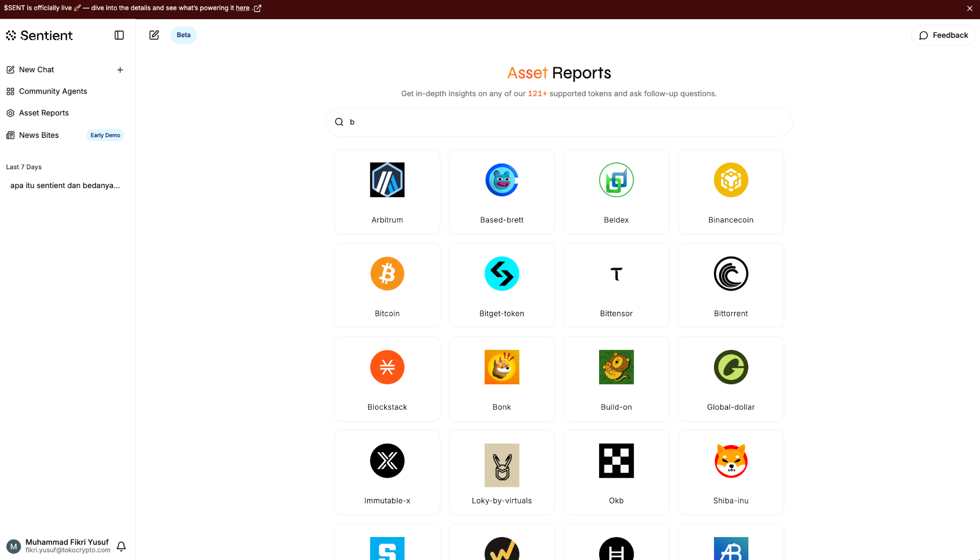Open Asset Reports in sidebar
Screen dimensions: 980x560
(44, 113)
